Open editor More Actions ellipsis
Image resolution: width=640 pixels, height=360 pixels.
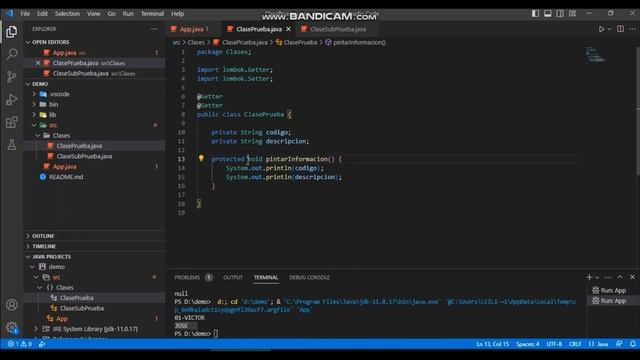coord(632,29)
